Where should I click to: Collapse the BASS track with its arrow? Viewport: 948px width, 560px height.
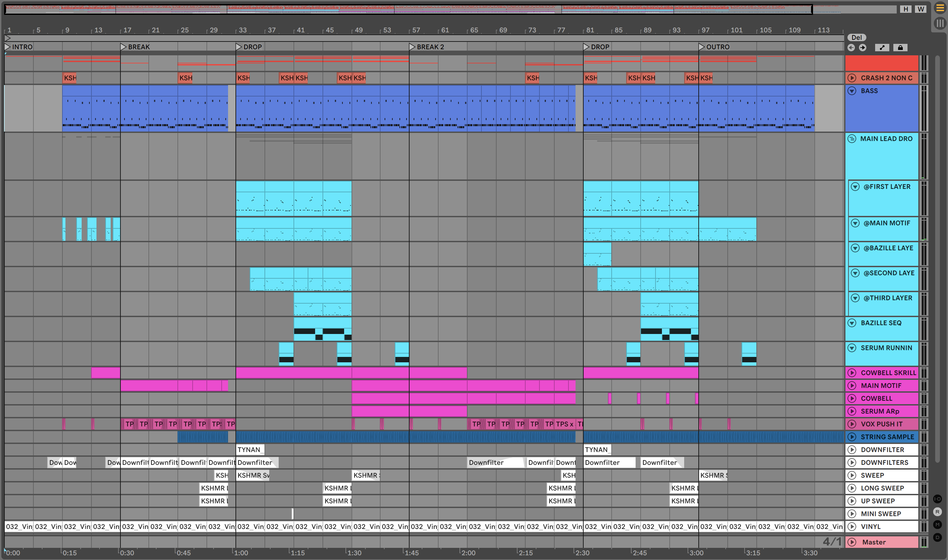pos(852,91)
